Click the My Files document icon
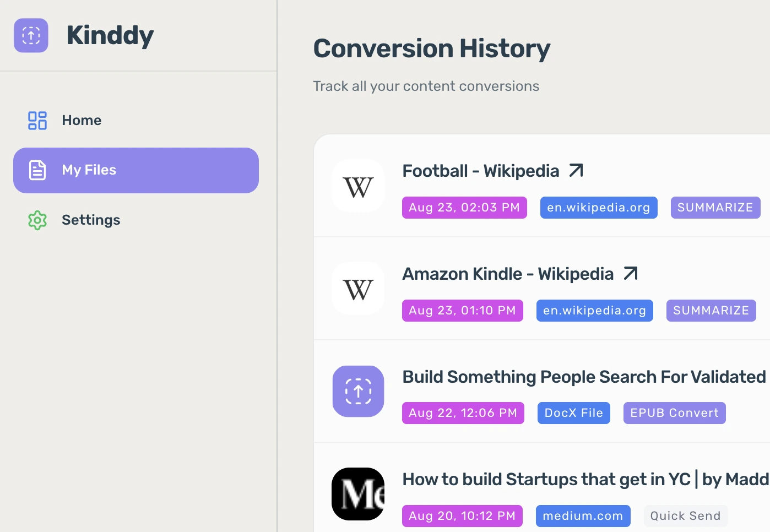This screenshot has width=770, height=532. coord(37,170)
